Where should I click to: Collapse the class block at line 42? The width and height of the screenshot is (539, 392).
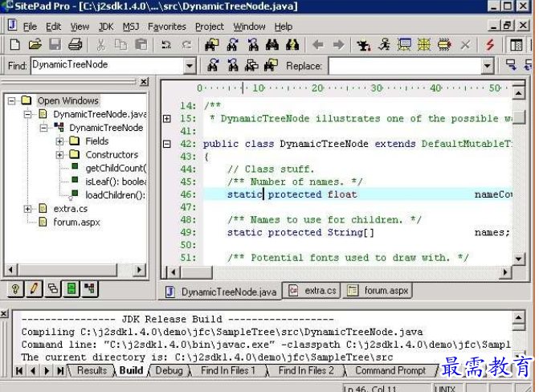click(167, 144)
